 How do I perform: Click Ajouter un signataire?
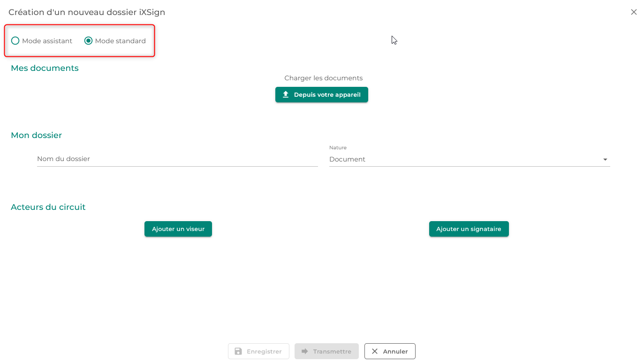(469, 229)
